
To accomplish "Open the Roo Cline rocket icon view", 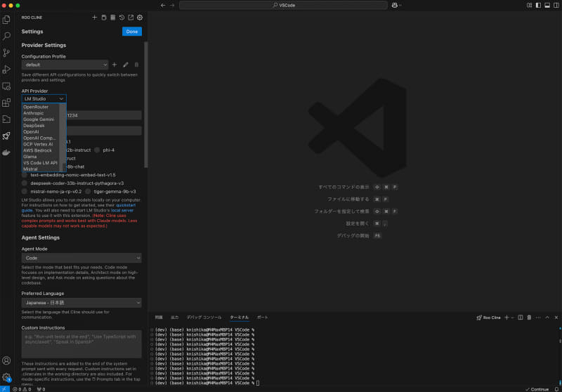I will (6, 136).
